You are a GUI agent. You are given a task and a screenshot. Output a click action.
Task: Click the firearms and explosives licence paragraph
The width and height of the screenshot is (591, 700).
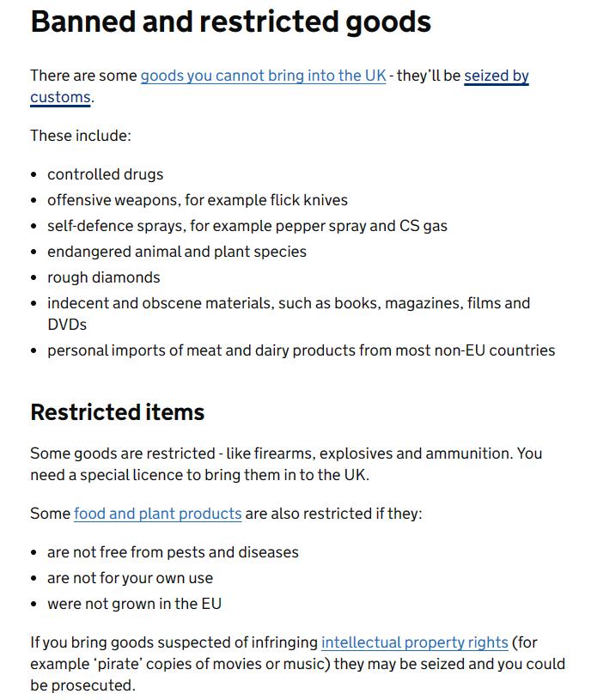click(285, 464)
